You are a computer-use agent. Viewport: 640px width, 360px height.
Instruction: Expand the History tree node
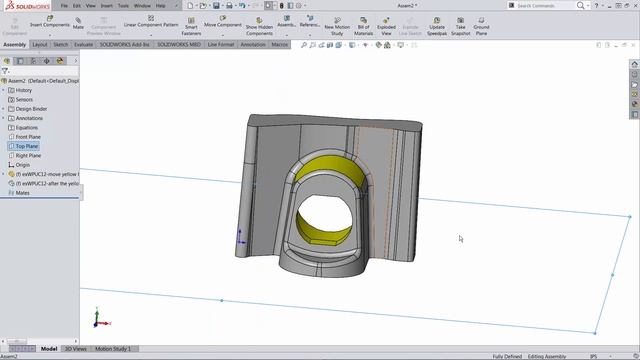pos(3,90)
